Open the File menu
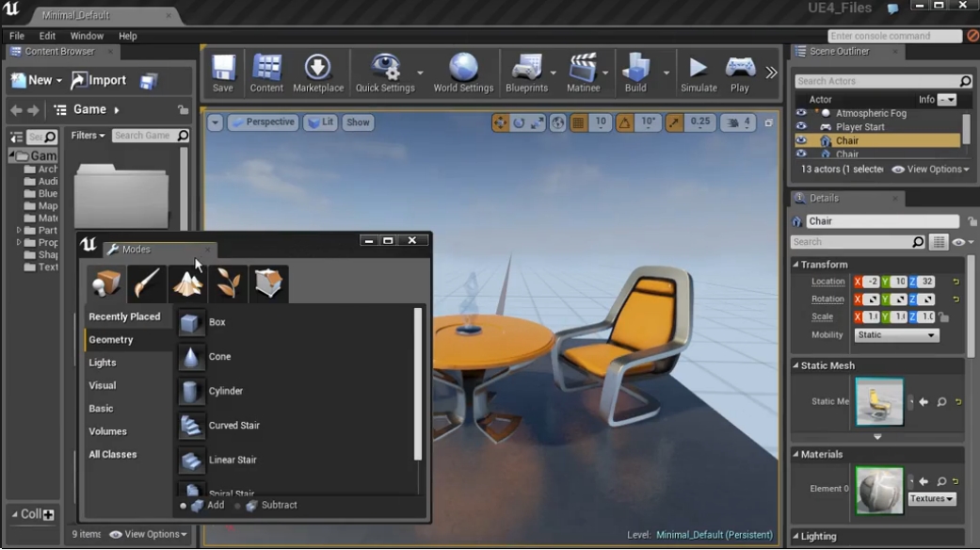 (x=17, y=36)
